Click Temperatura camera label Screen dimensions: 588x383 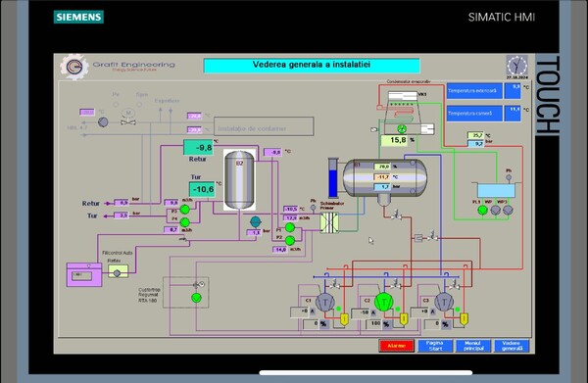click(x=474, y=114)
